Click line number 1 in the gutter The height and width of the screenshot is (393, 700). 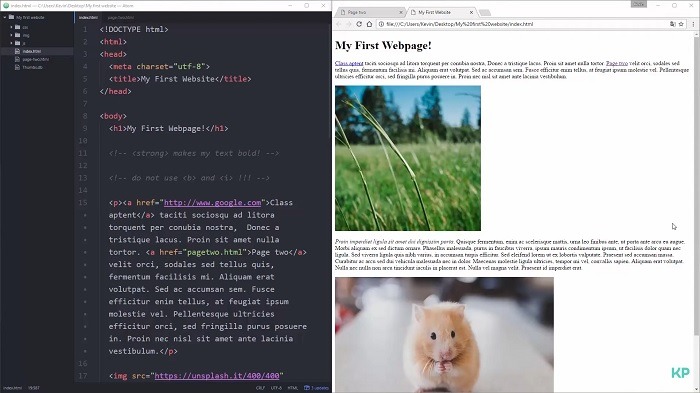click(85, 29)
